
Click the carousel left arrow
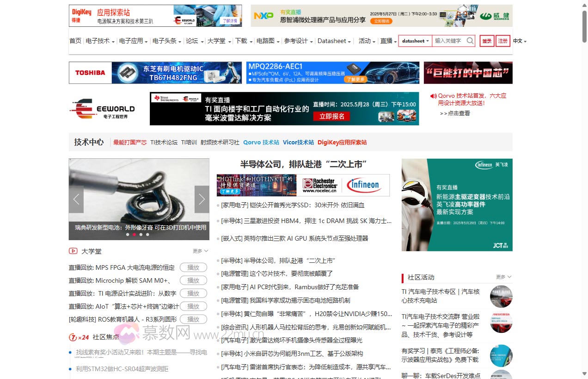(76, 199)
